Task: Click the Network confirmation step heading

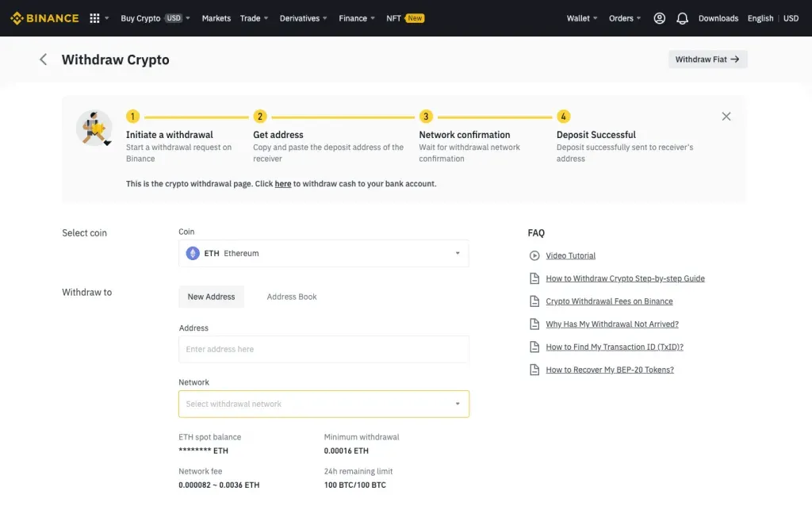Action: click(x=465, y=135)
